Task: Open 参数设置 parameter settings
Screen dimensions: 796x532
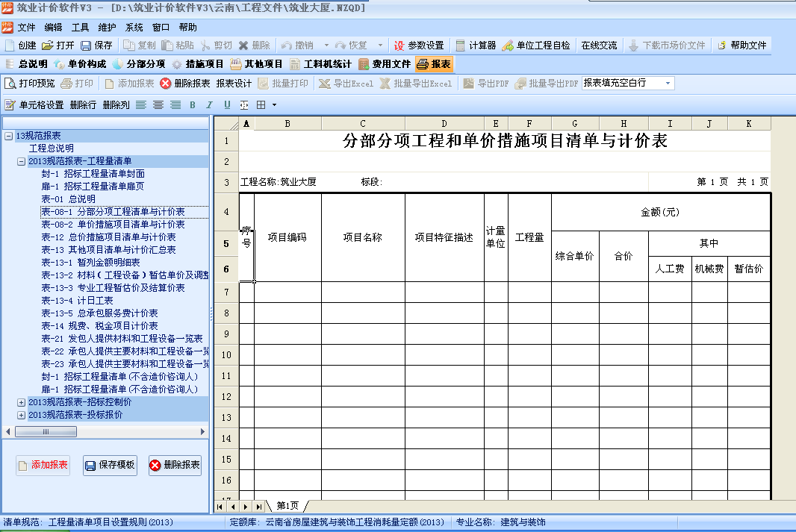Action: (419, 46)
